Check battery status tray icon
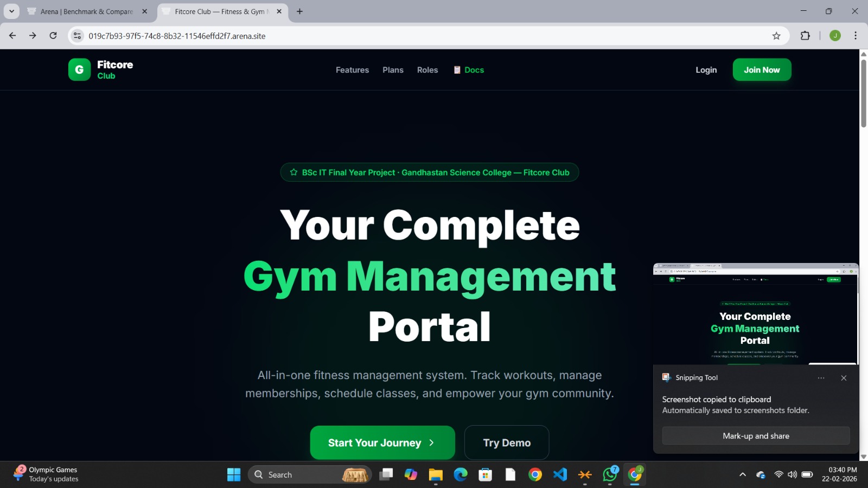868x488 pixels. 807,474
